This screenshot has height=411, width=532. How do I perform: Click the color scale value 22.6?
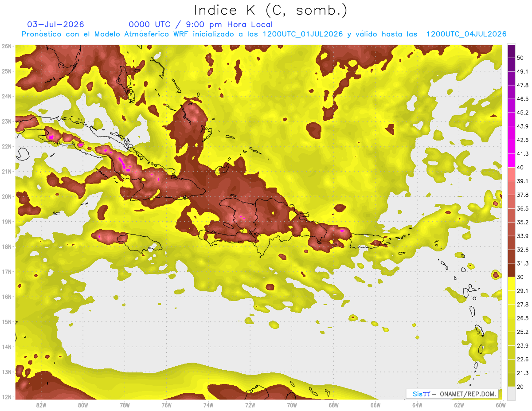523,360
